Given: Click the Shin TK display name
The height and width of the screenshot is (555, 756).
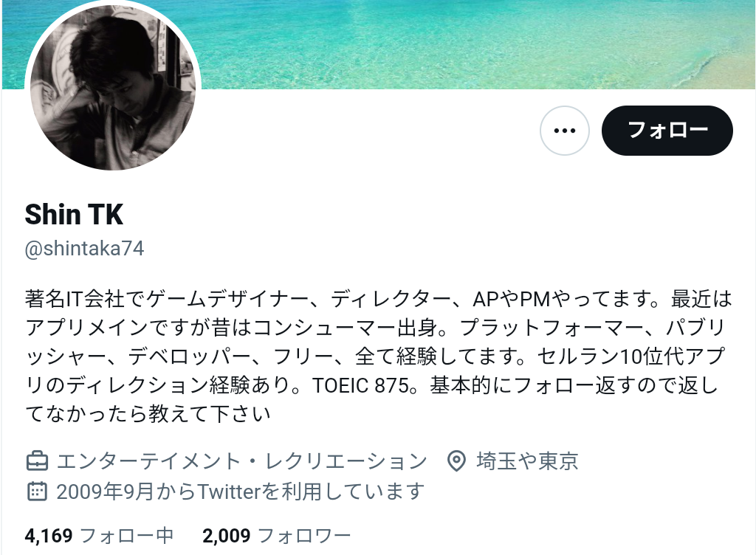Looking at the screenshot, I should pos(74,214).
